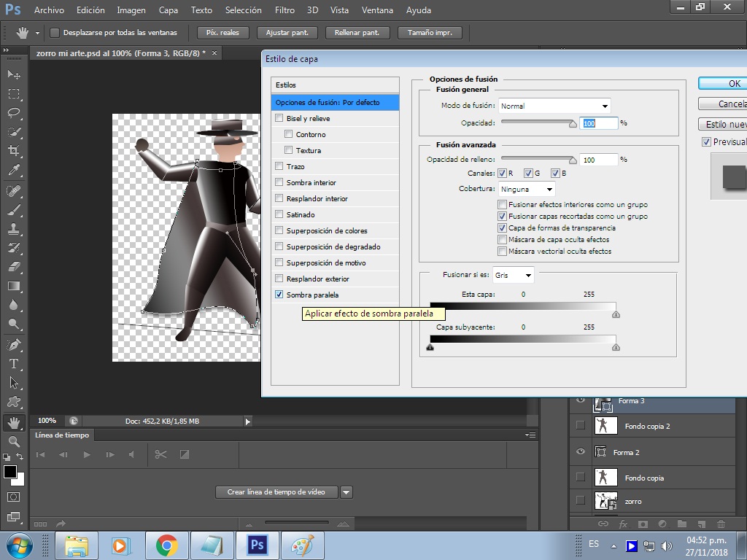Open Hand tool preset picker arrow

pyautogui.click(x=37, y=33)
